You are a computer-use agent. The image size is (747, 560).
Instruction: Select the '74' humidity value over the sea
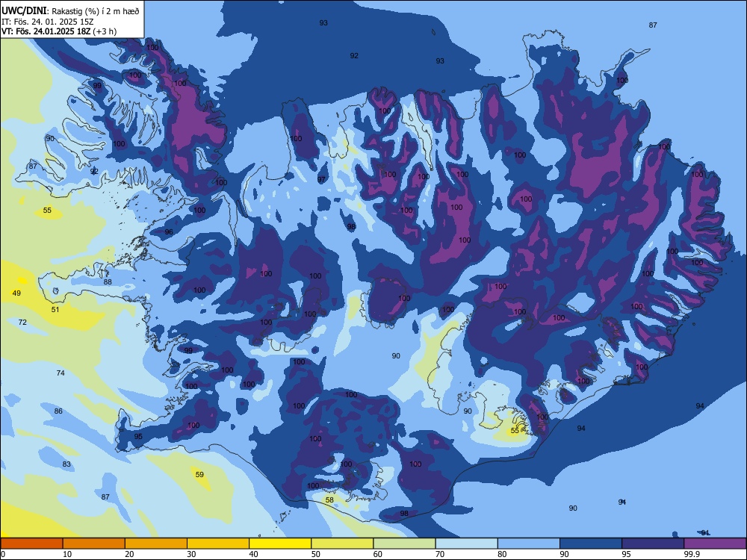click(61, 373)
